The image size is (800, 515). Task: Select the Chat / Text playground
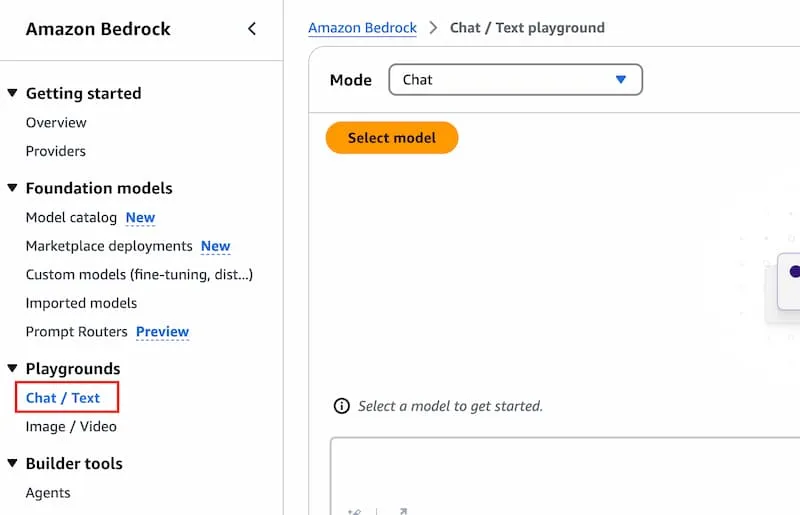click(63, 398)
